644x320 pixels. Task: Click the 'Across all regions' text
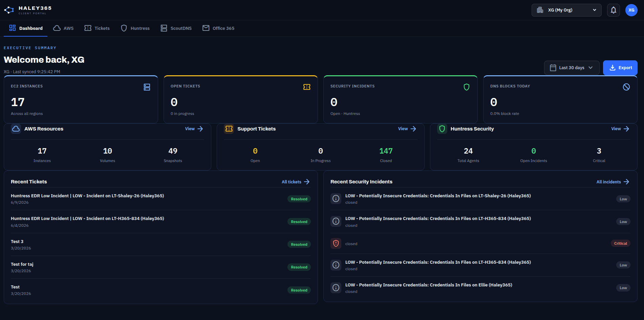click(27, 114)
